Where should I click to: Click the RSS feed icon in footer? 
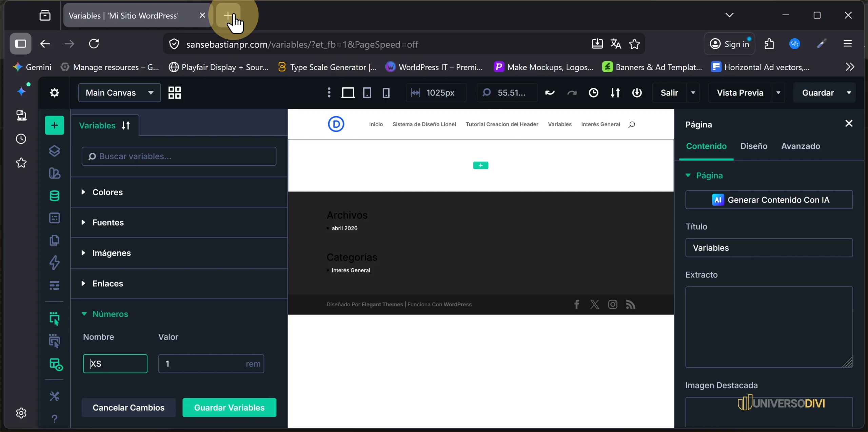coord(630,304)
